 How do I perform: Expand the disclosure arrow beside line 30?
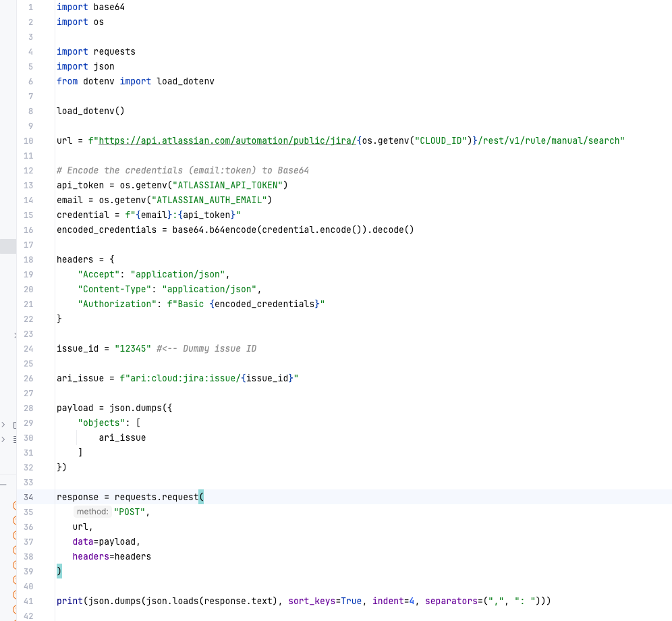point(4,438)
